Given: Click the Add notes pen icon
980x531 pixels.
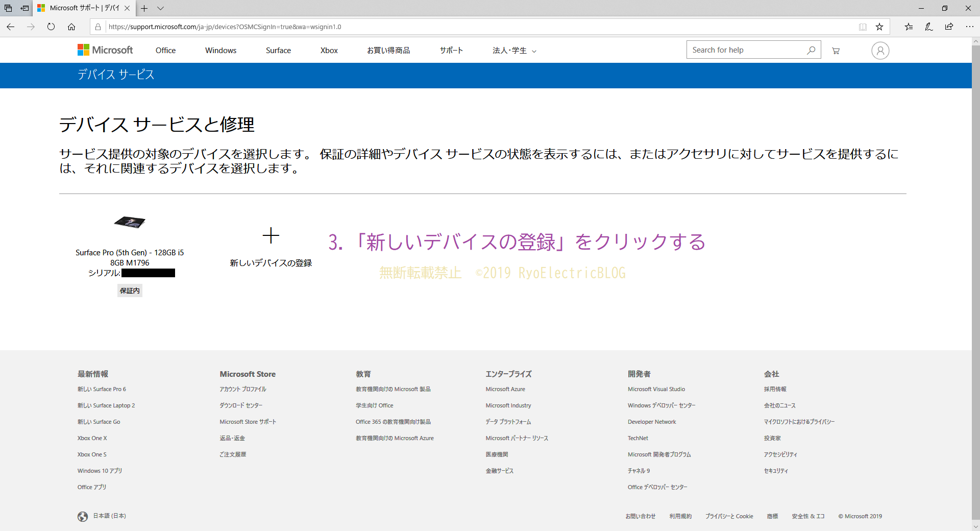Looking at the screenshot, I should coord(929,27).
